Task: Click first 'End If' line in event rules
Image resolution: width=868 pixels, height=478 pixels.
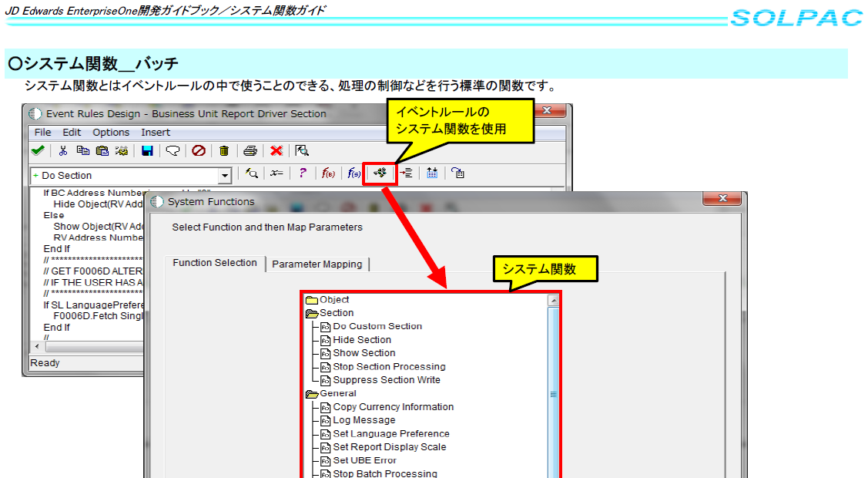Action: pos(56,249)
